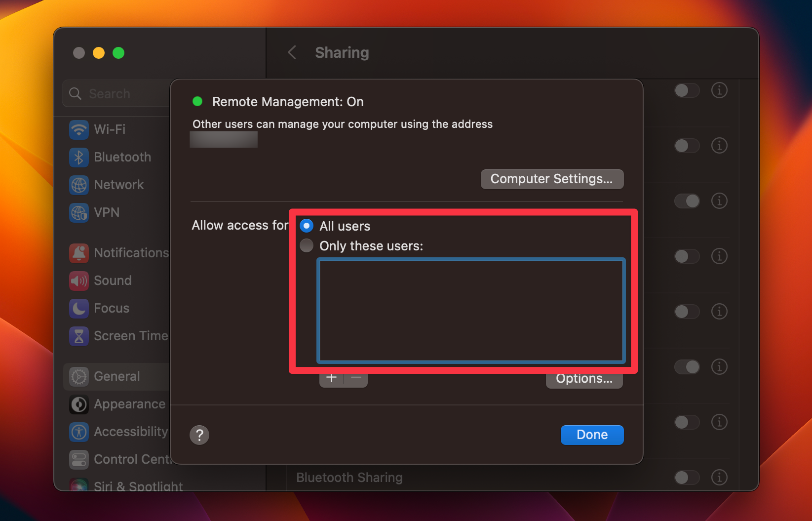Click the Search field in the sidebar

pyautogui.click(x=118, y=93)
